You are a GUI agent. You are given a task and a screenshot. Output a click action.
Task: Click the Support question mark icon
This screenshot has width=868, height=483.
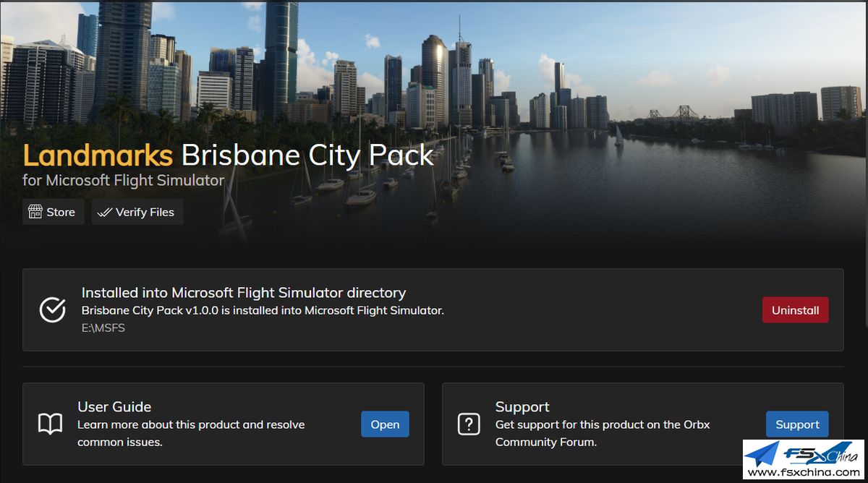pos(469,424)
